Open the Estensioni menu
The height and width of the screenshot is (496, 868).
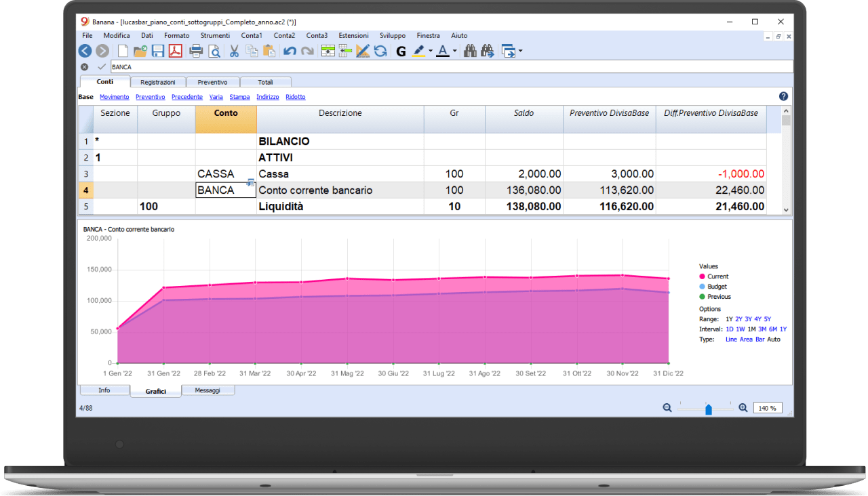click(354, 35)
